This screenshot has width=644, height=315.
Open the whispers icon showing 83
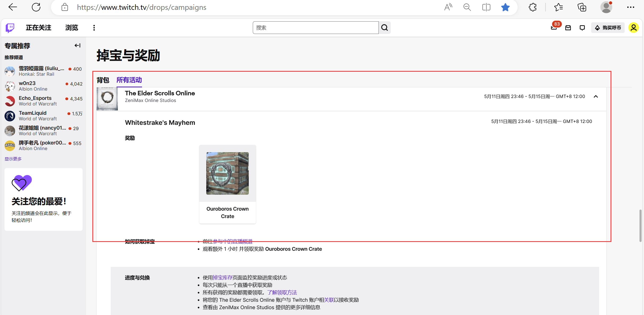(x=554, y=28)
